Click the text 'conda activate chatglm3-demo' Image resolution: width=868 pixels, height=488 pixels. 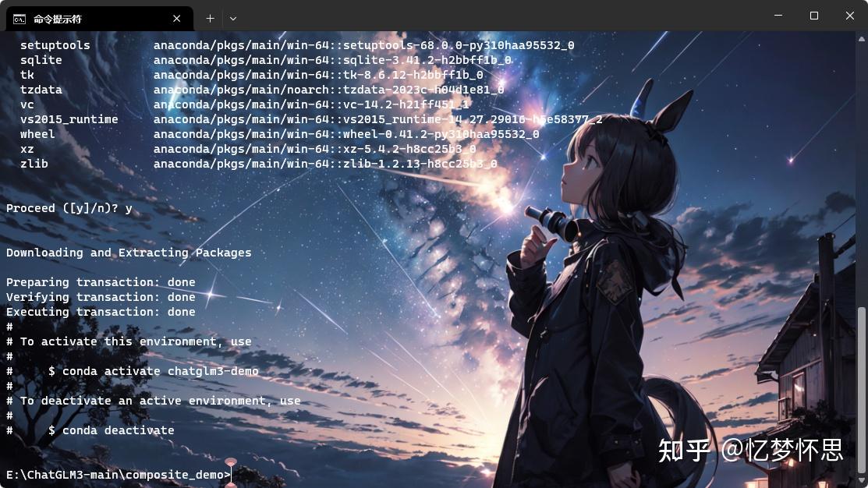click(161, 371)
